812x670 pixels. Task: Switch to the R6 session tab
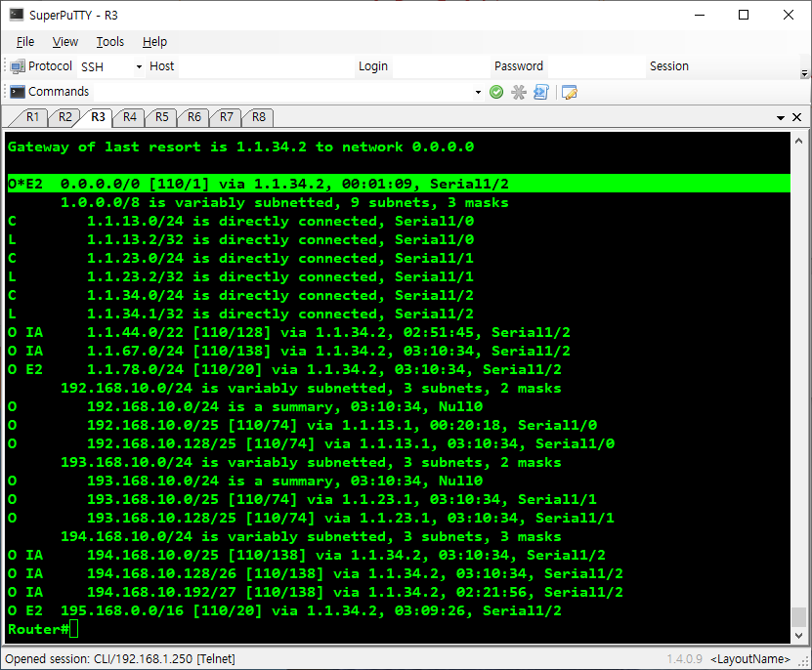pyautogui.click(x=194, y=117)
